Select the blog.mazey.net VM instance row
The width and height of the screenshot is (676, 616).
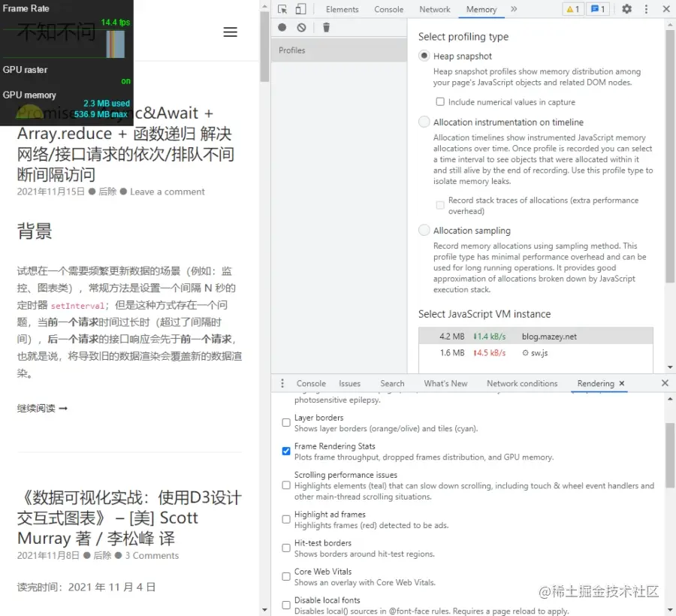(x=536, y=337)
